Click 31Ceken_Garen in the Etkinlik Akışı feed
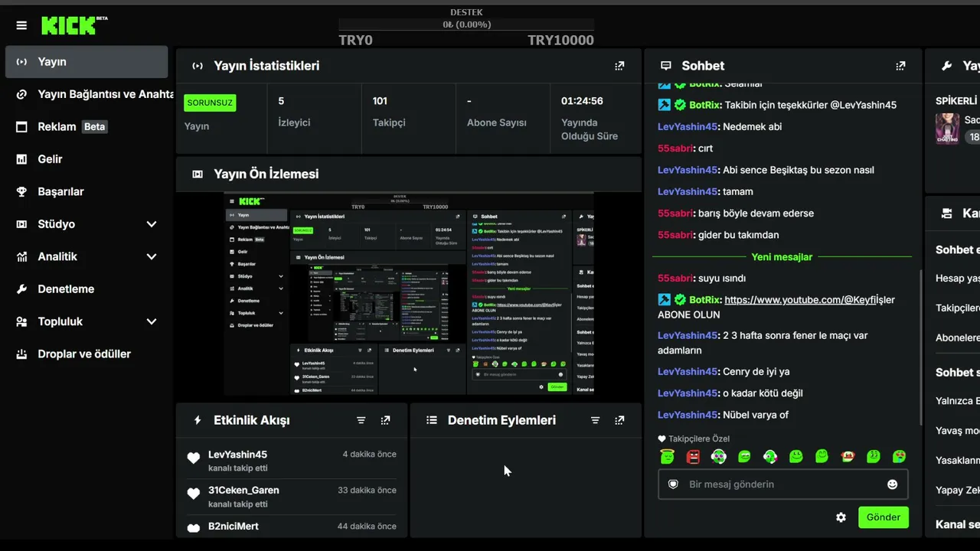 [243, 491]
